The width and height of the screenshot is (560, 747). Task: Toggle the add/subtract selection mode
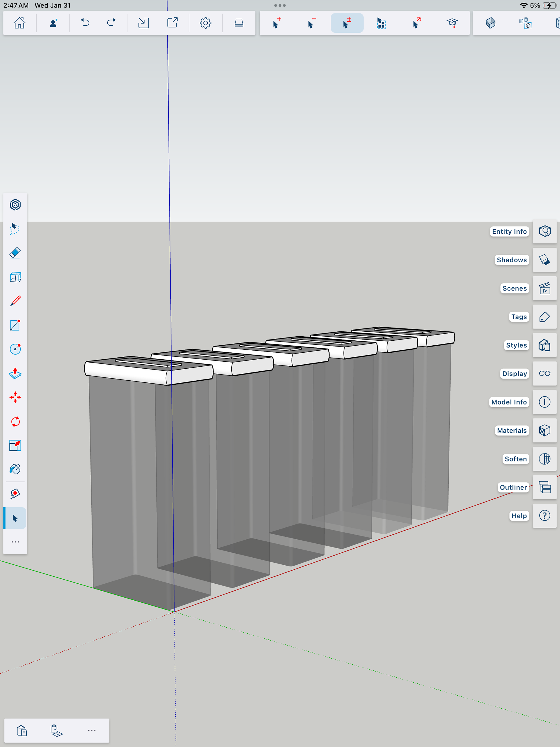(347, 23)
